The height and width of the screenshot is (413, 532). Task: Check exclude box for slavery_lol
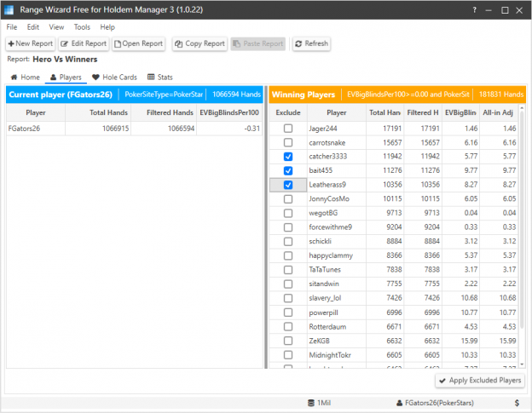(288, 298)
